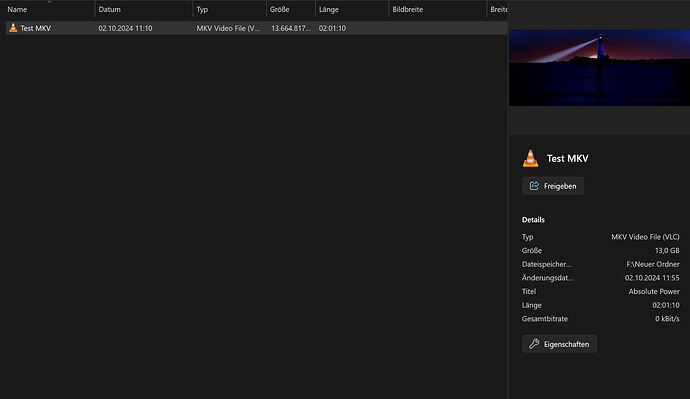This screenshot has width=690, height=399.
Task: Click bitrate value 0 kBit/s
Action: tap(667, 318)
